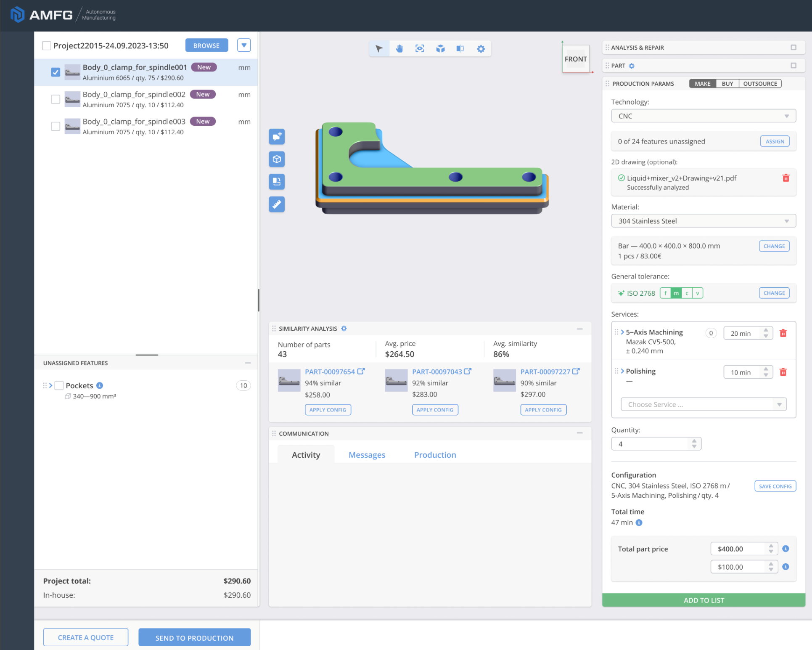Delete the Liquid+mixer drawing PDF
This screenshot has height=650, width=812.
(x=785, y=178)
